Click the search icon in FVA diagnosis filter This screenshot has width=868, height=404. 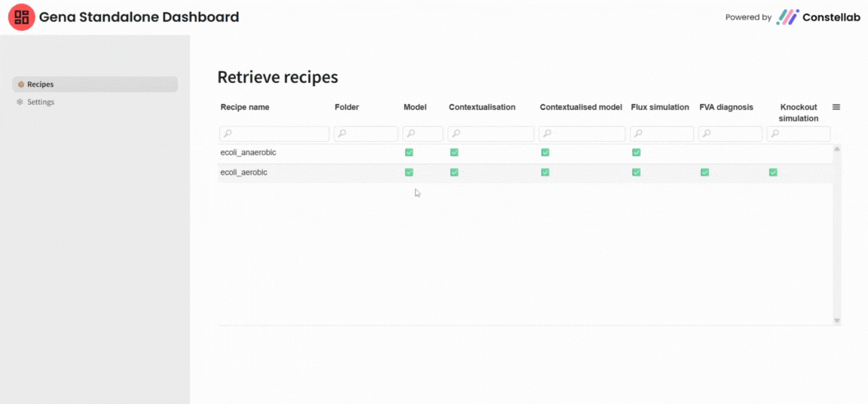706,134
